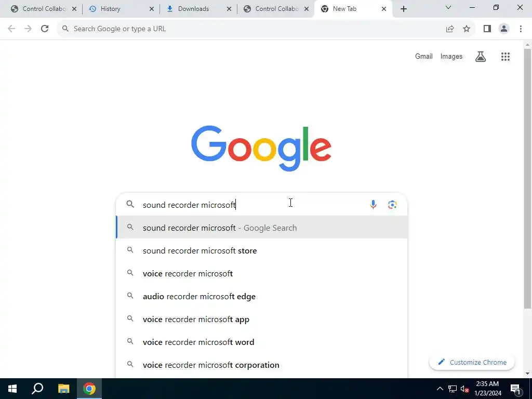Viewport: 532px width, 399px height.
Task: Reload the current page
Action: 45,29
